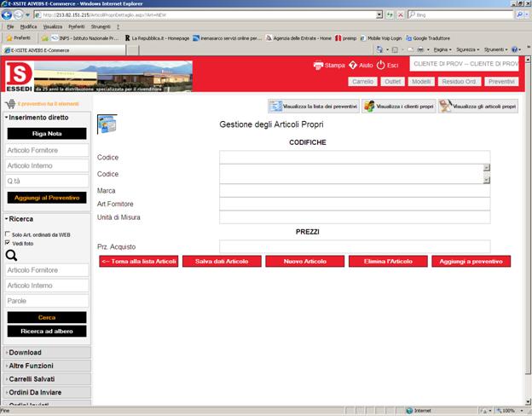Screen dimensions: 532x416
Task: Enable Solo Art. ordinati da WEB
Action: click(x=9, y=234)
